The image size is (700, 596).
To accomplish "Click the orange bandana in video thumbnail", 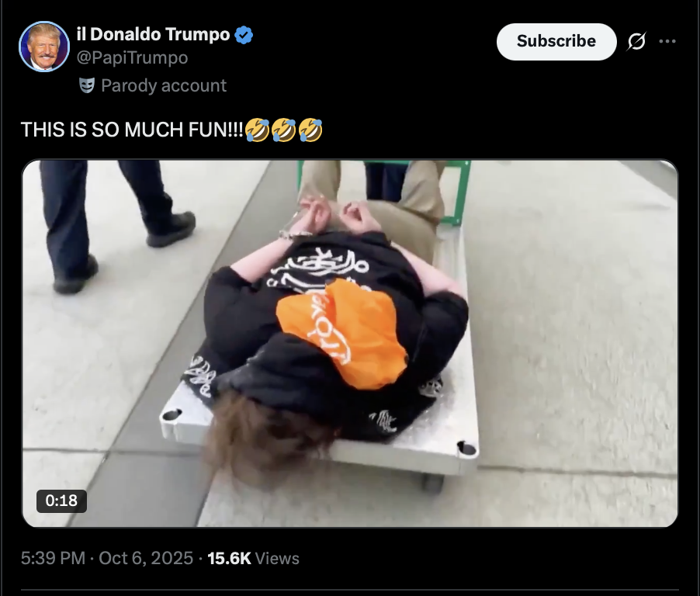I will tap(341, 333).
